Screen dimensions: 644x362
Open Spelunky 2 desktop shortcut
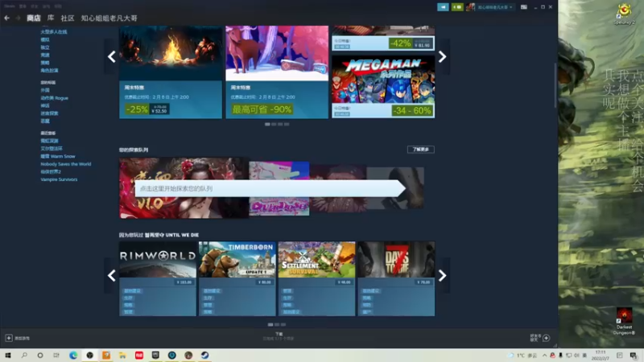click(624, 14)
